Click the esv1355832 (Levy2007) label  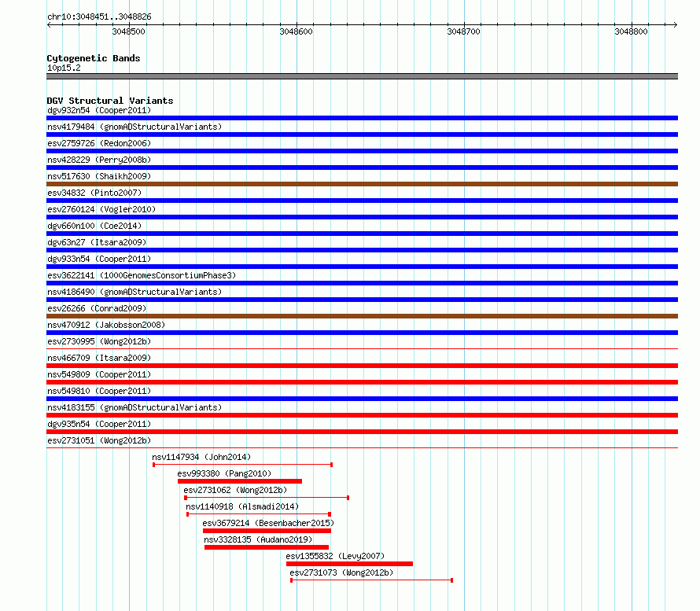(335, 556)
